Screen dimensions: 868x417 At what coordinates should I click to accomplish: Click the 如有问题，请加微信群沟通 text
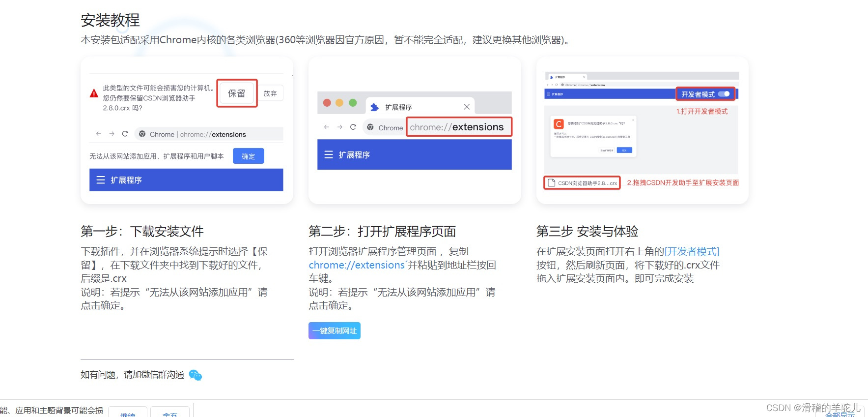[x=132, y=375]
